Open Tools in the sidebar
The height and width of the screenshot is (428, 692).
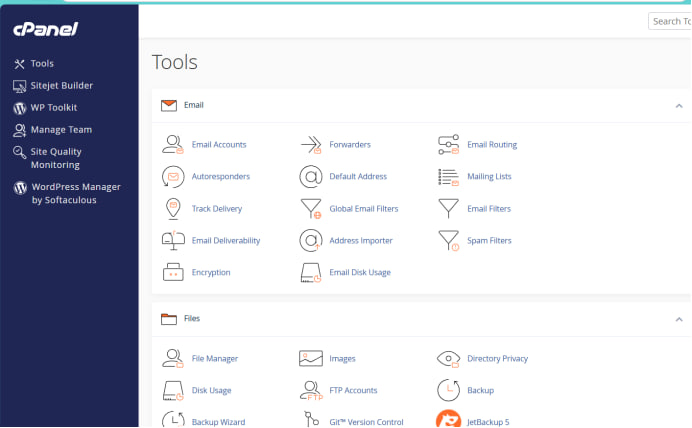coord(34,64)
